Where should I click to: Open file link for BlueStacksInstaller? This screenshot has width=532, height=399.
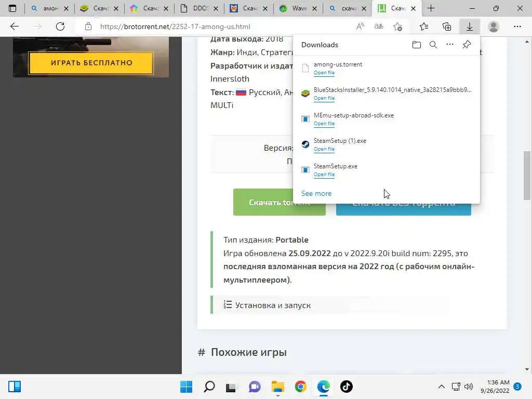[324, 98]
